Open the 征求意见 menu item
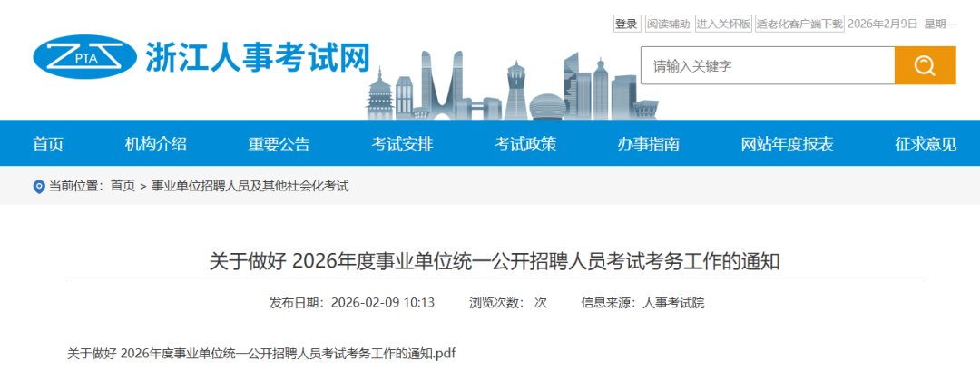The image size is (980, 390). point(926,143)
